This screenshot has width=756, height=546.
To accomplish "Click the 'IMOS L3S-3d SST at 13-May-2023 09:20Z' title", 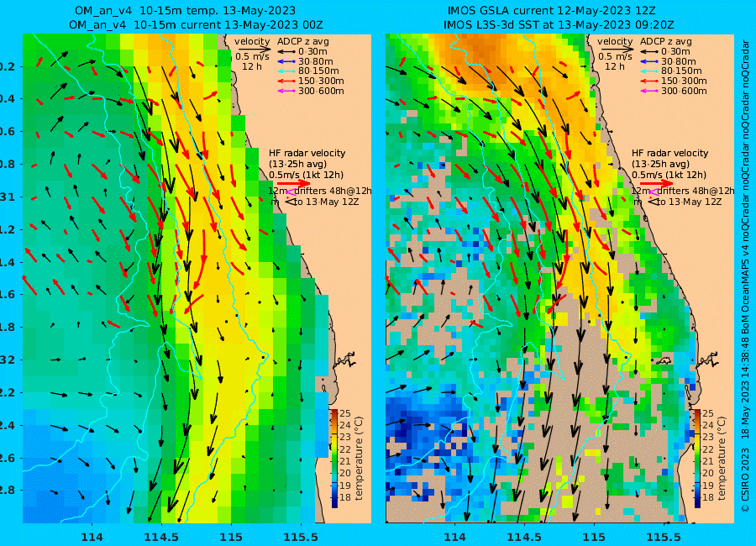I will (559, 24).
